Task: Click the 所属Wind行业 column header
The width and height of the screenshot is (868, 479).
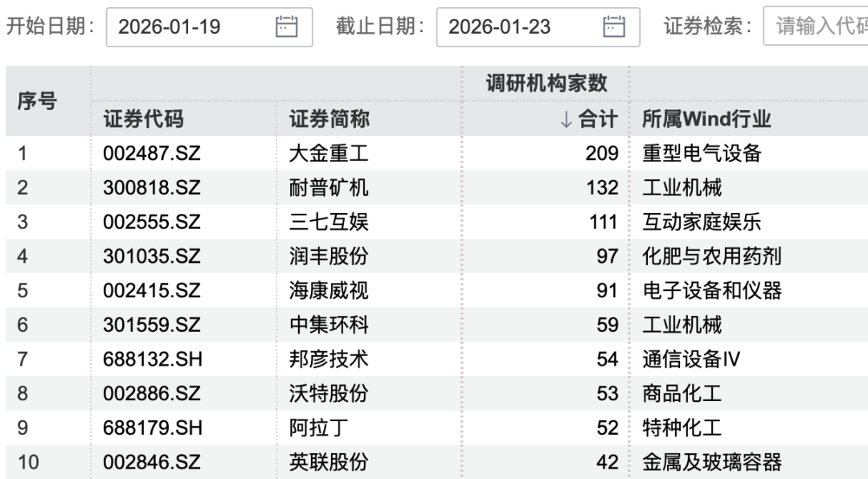Action: tap(706, 120)
